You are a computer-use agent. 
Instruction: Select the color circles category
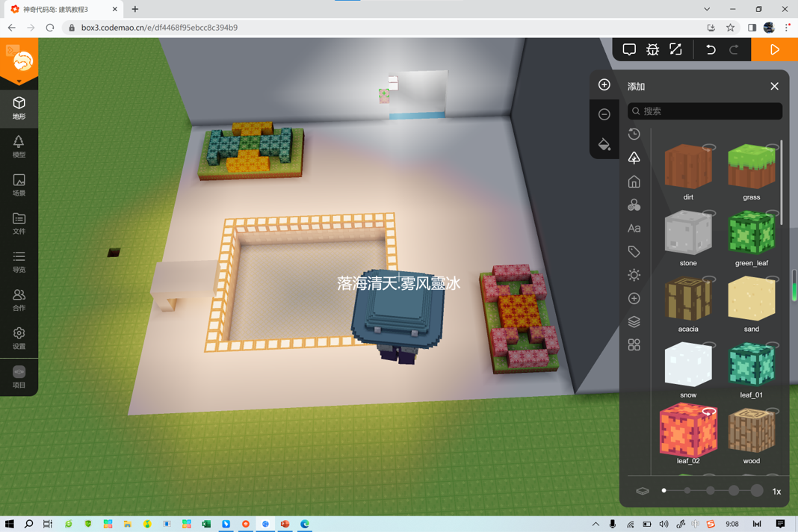(634, 205)
